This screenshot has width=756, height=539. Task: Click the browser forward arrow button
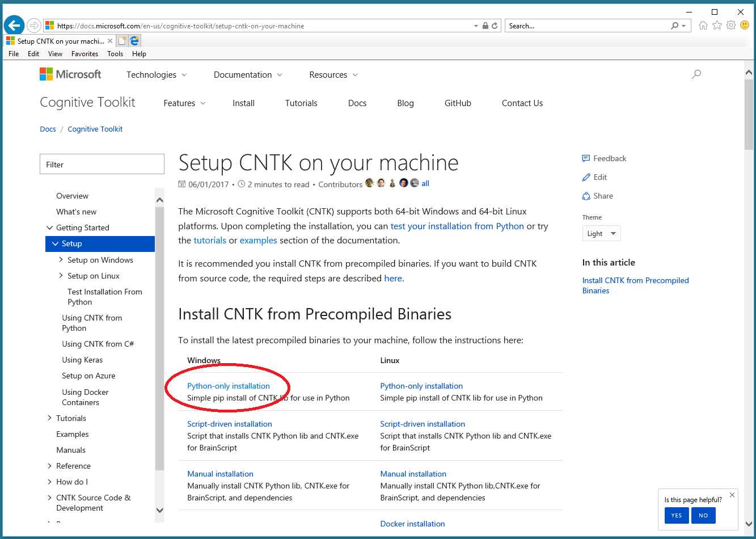(34, 26)
